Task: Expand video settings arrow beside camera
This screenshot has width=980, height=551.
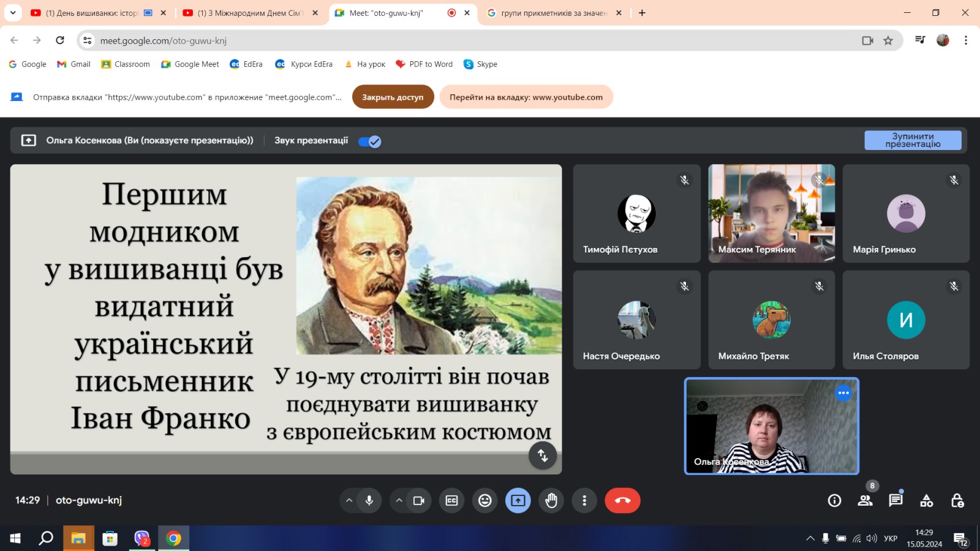Action: point(399,501)
